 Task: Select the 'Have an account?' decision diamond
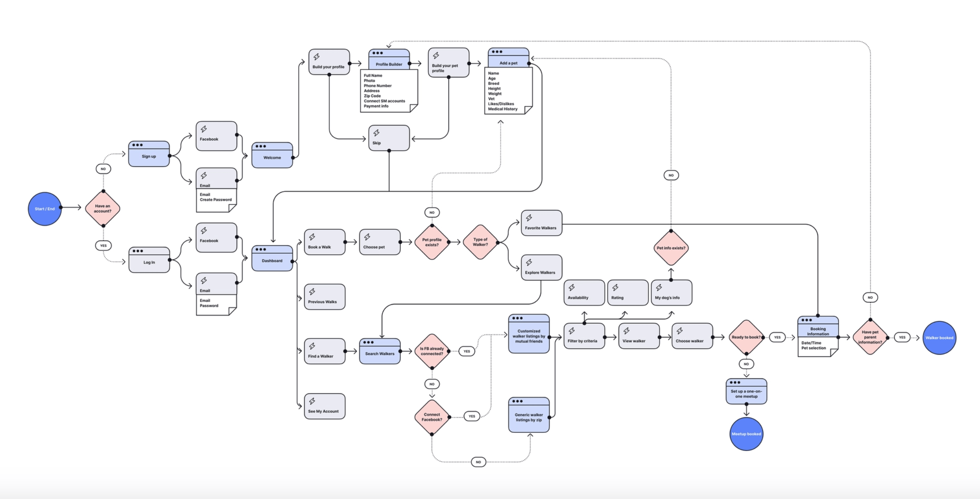pyautogui.click(x=103, y=208)
